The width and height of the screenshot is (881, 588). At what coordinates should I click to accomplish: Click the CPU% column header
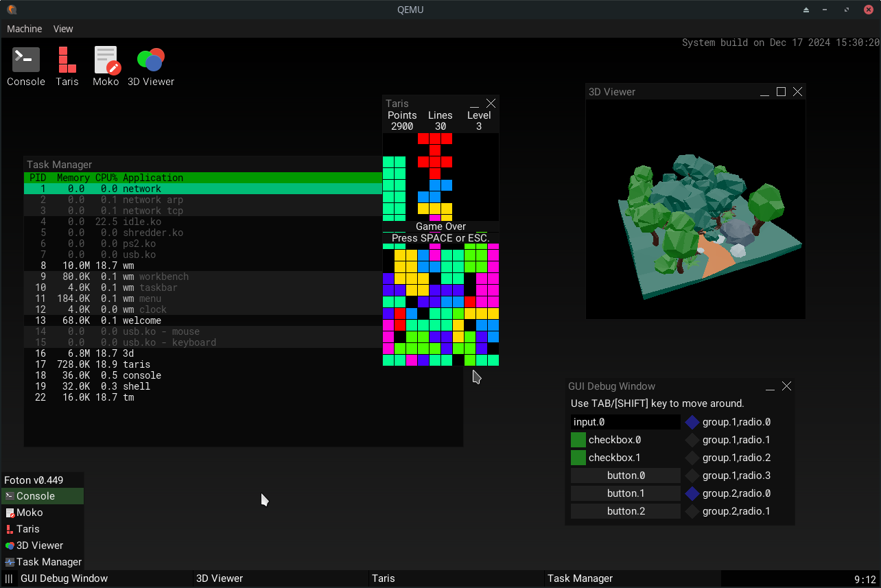[x=106, y=178]
